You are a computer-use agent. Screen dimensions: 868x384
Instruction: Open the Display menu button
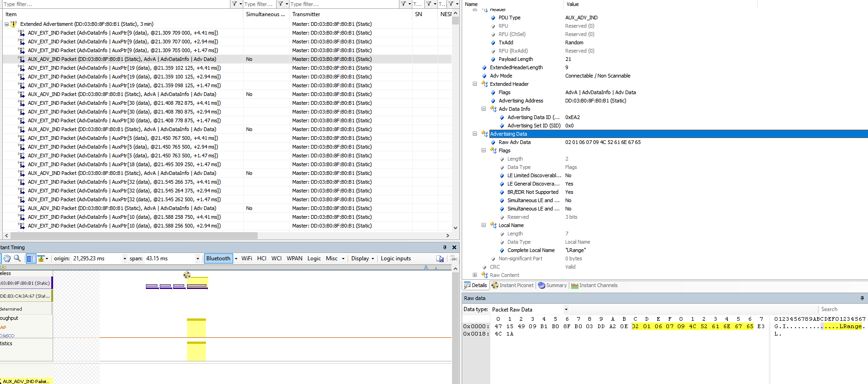click(362, 258)
